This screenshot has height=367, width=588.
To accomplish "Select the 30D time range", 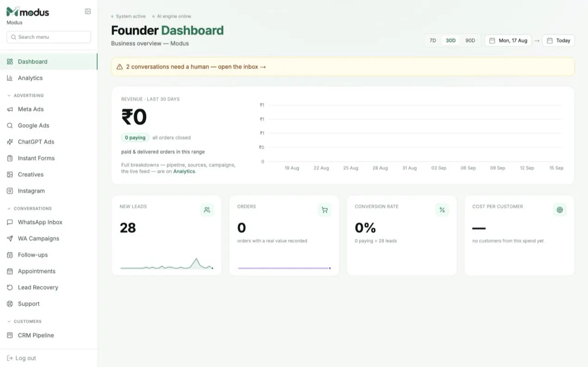I will tap(450, 41).
